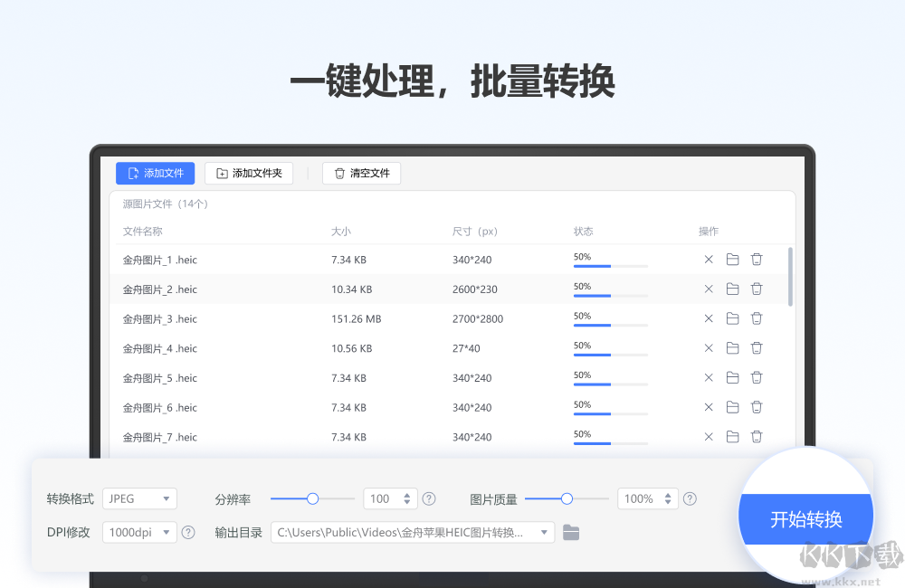Open help tooltip beside DPI修改 dropdown
The image size is (905, 588).
point(188,532)
